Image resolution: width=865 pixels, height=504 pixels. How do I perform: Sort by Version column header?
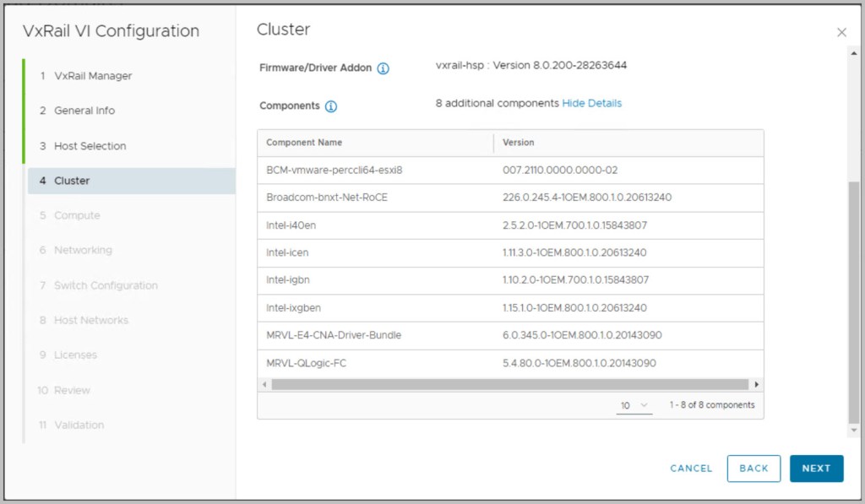pos(519,143)
